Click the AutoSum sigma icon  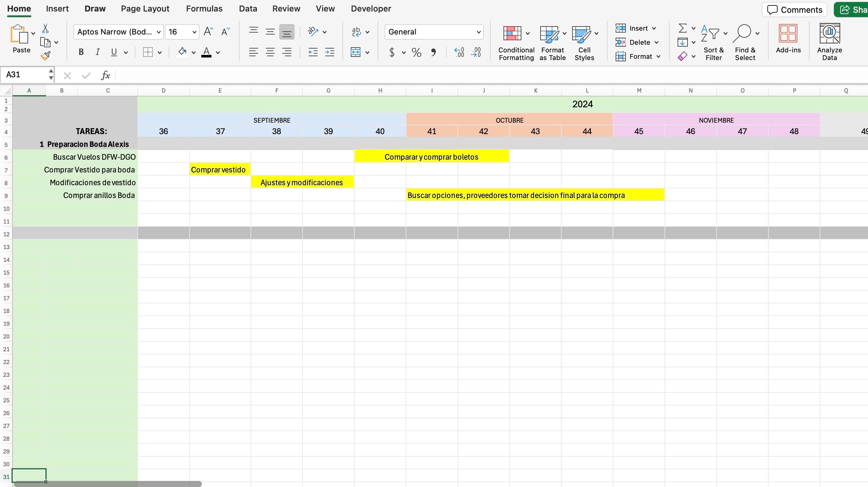tap(682, 28)
